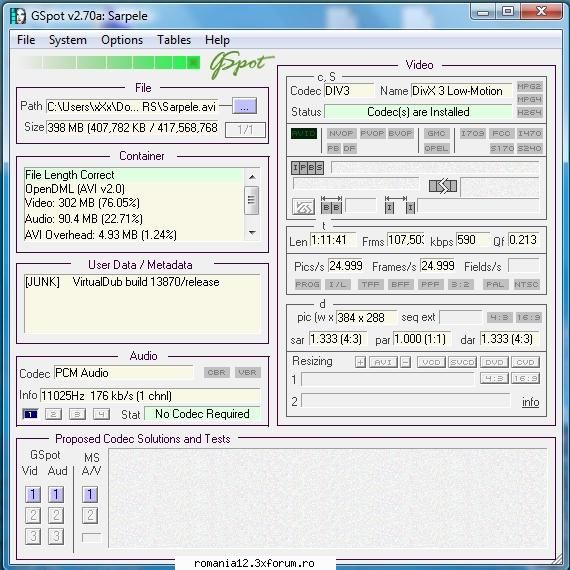This screenshot has width=570, height=570.
Task: Open the Tables menu
Action: coord(174,40)
